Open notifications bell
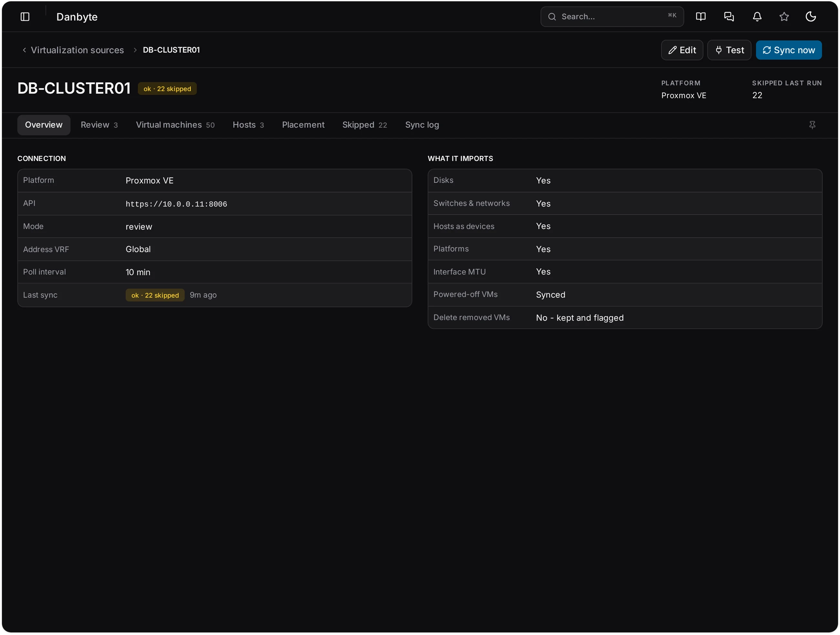Image resolution: width=840 pixels, height=635 pixels. pos(757,17)
